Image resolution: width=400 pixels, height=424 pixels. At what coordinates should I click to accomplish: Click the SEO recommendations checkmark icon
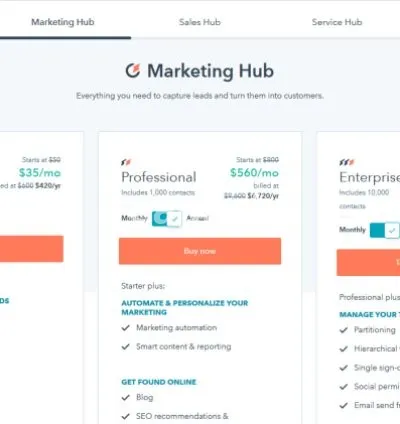click(x=126, y=416)
